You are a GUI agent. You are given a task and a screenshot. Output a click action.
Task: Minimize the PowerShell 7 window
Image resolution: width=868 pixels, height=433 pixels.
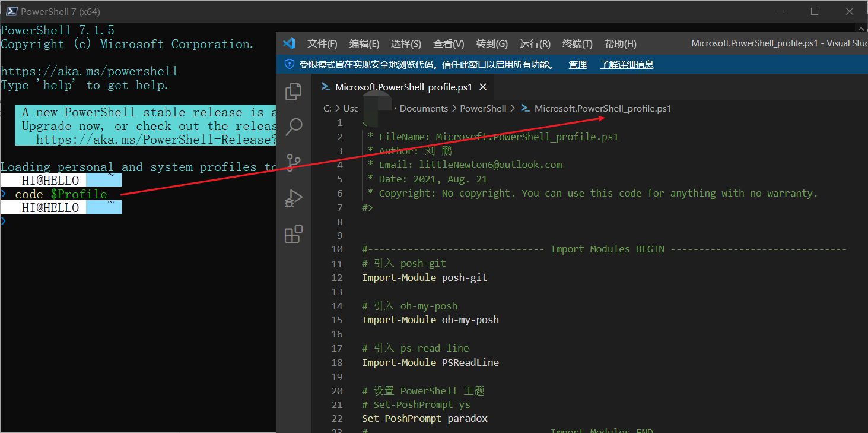781,11
